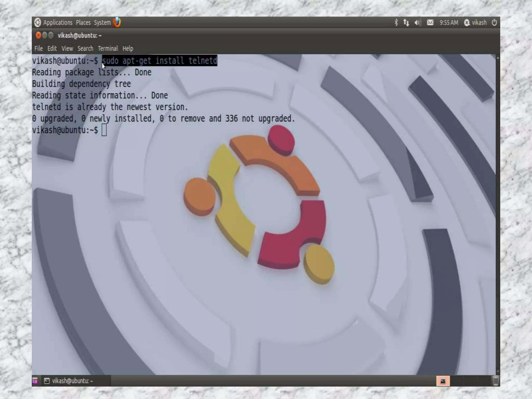Open the Applications menu
The height and width of the screenshot is (399, 532).
58,23
